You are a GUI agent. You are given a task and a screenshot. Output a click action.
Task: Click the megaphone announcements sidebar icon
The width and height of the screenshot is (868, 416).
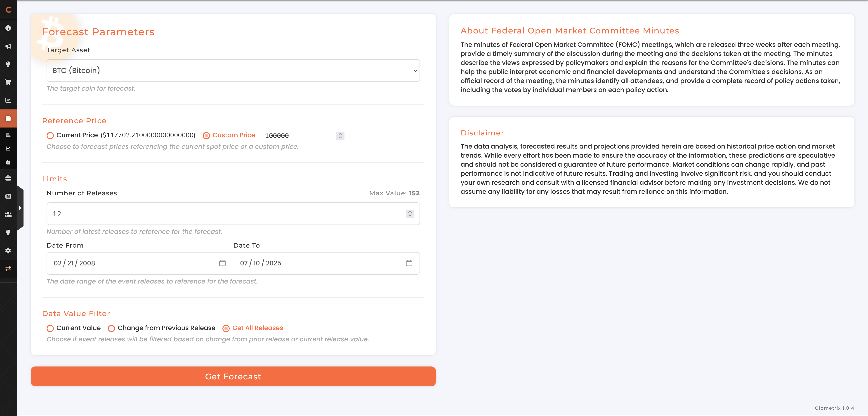tap(8, 46)
